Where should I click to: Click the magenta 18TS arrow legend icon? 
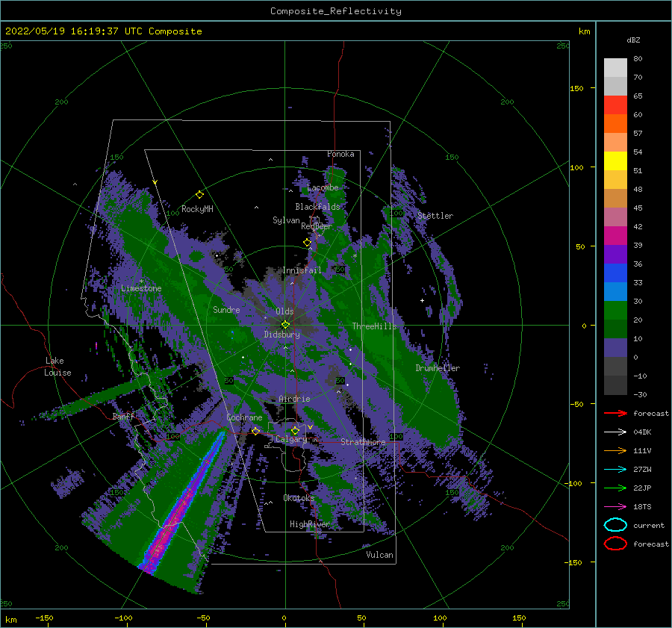coord(615,507)
